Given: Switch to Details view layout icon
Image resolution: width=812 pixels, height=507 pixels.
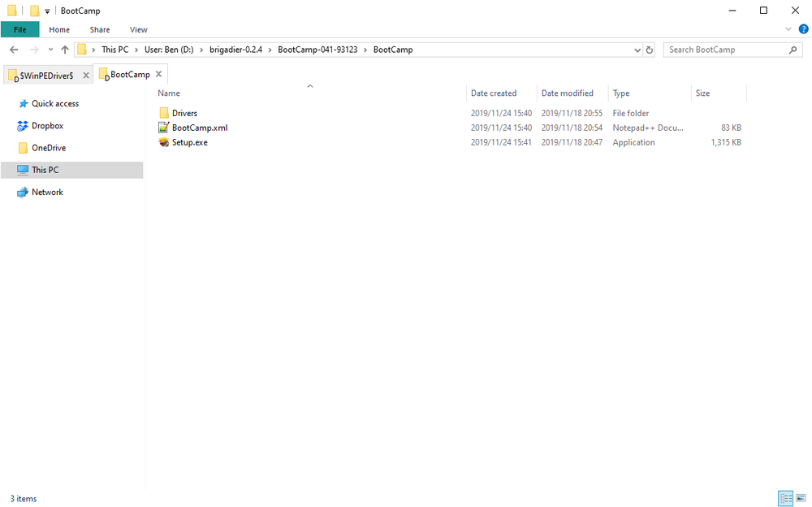Looking at the screenshot, I should 785,499.
